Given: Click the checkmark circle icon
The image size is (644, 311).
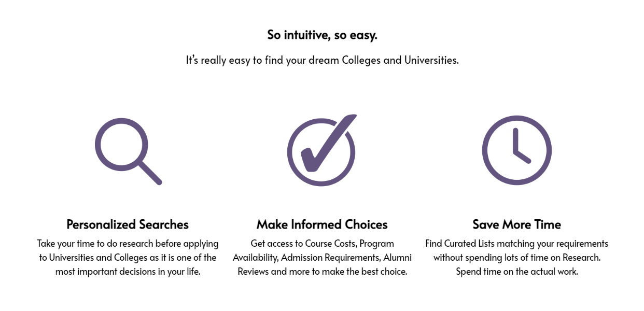Looking at the screenshot, I should tap(321, 150).
